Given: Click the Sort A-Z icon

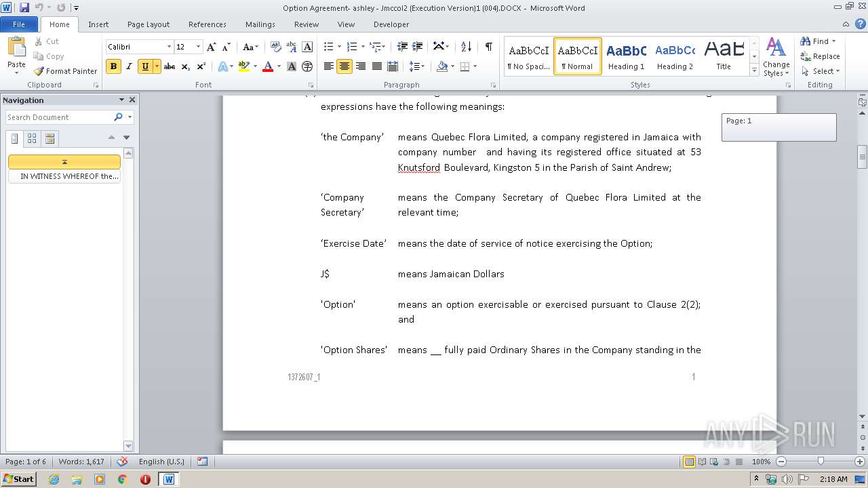Looking at the screenshot, I should click(x=466, y=47).
